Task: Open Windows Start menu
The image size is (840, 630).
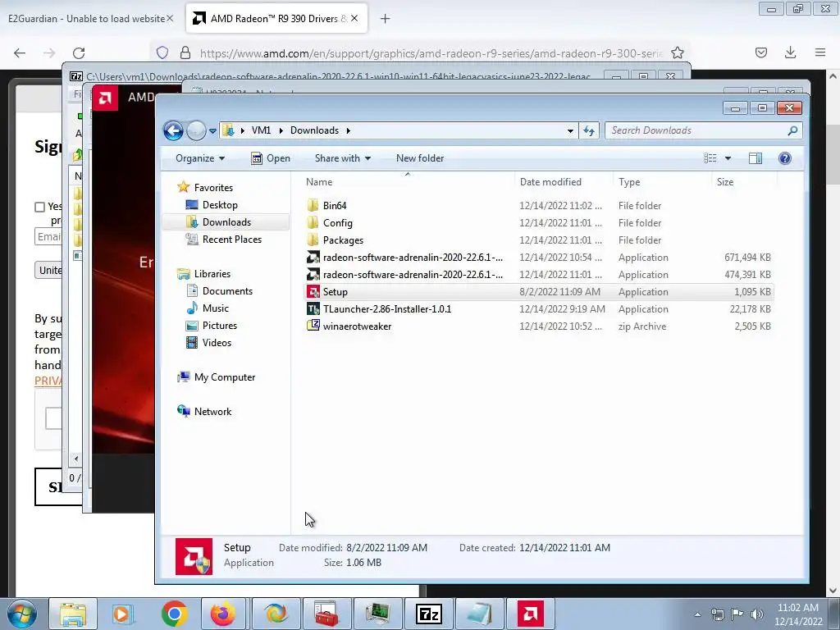Action: tap(21, 614)
